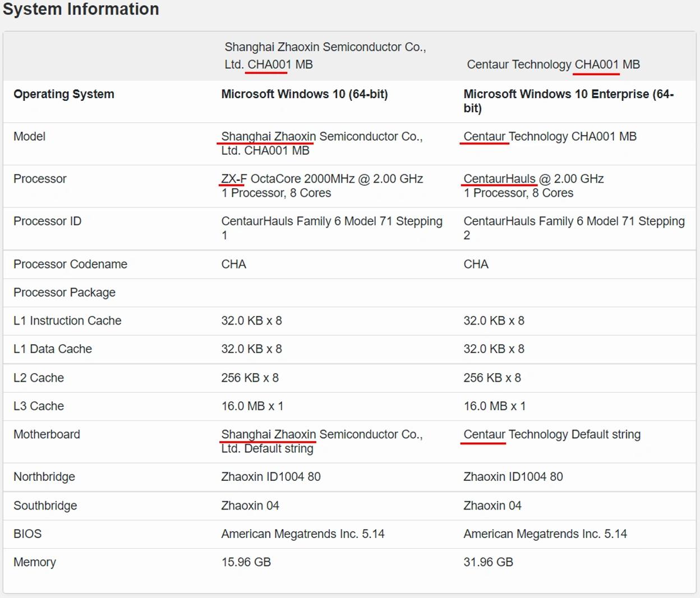Screen dimensions: 700x598
Task: Click "16.0 MB x 1" in the Shanghai Zhaoxin column
Action: (x=252, y=406)
